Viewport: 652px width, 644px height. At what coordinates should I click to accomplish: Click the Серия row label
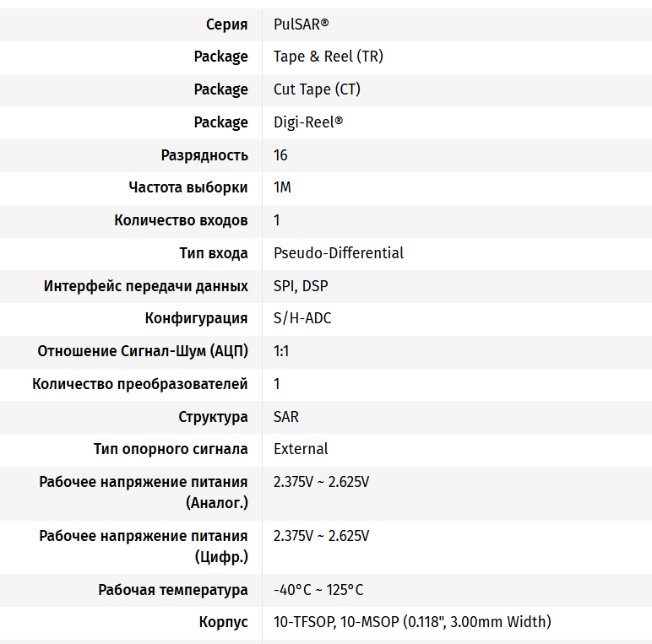(226, 24)
